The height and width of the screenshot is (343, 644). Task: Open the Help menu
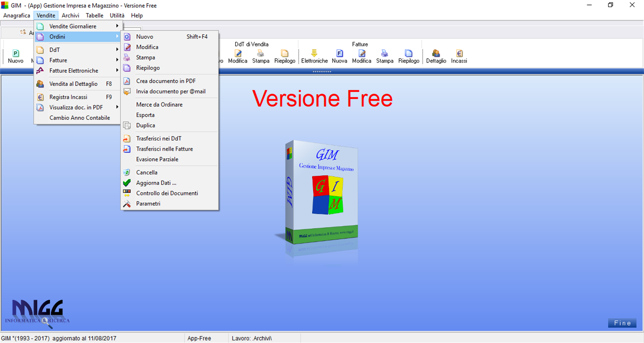137,15
